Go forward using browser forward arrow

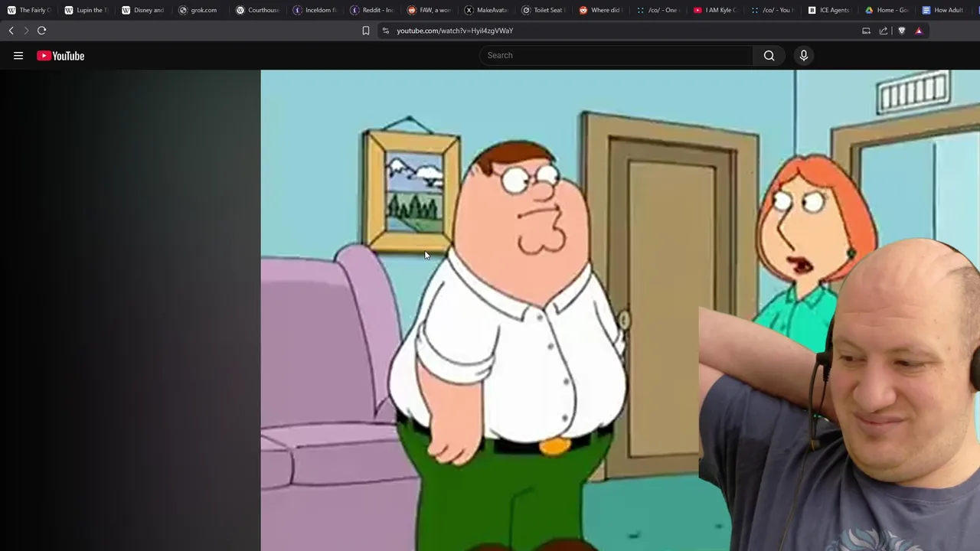(x=26, y=31)
